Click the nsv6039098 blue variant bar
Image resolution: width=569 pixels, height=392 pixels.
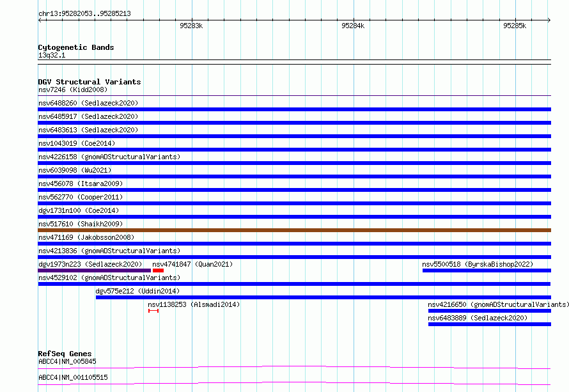click(x=294, y=176)
